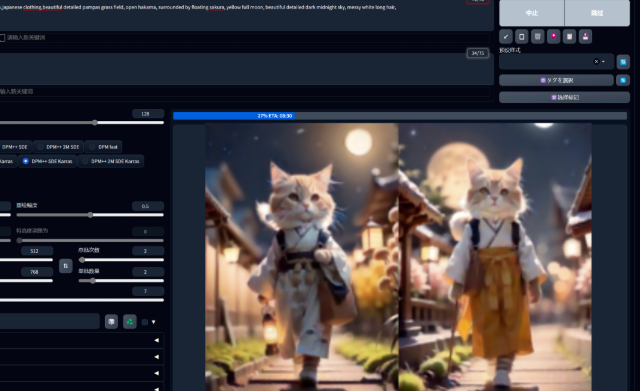Image resolution: width=642 pixels, height=391 pixels.
Task: Click the floppy disk save-style icon
Action: coord(585,36)
